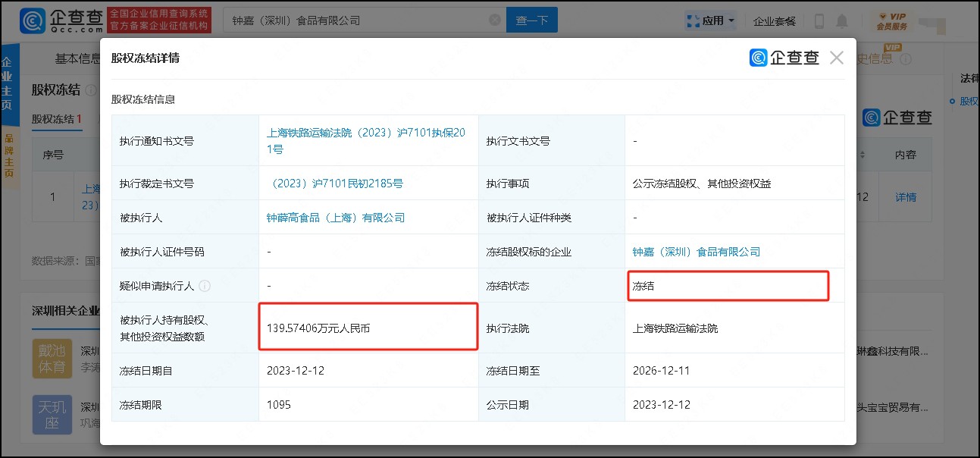Expand the 应用 dropdown menu
The width and height of the screenshot is (980, 458).
click(x=710, y=20)
